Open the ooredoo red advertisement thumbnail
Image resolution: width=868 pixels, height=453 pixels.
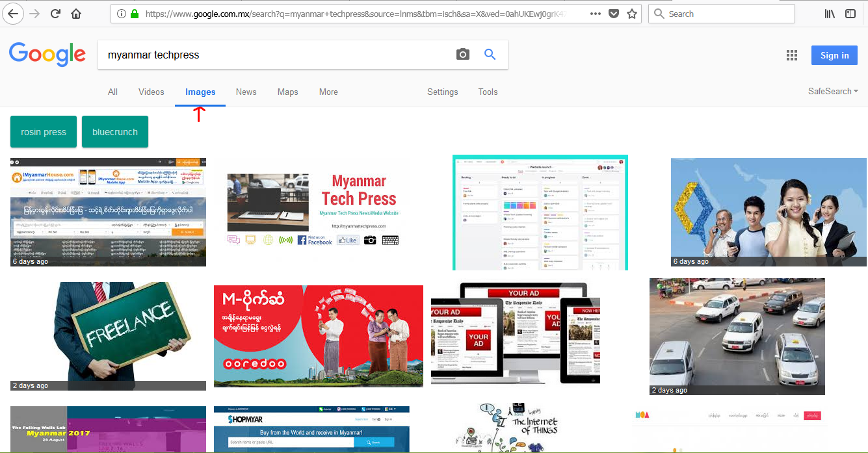click(319, 336)
